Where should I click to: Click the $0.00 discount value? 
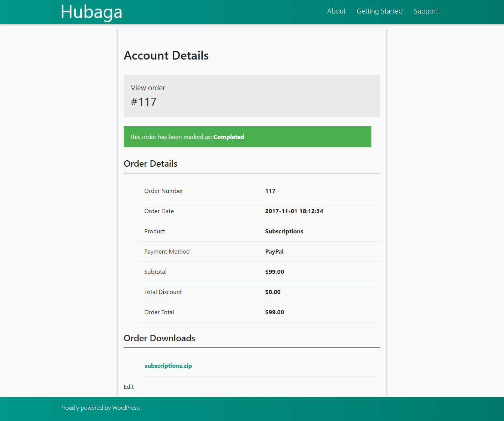(273, 292)
